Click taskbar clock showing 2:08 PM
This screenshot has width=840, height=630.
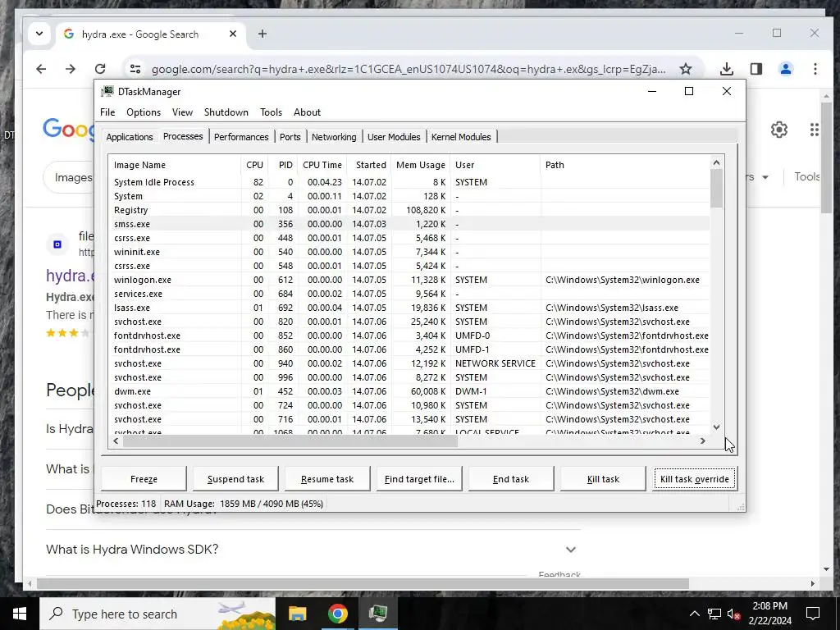click(769, 614)
